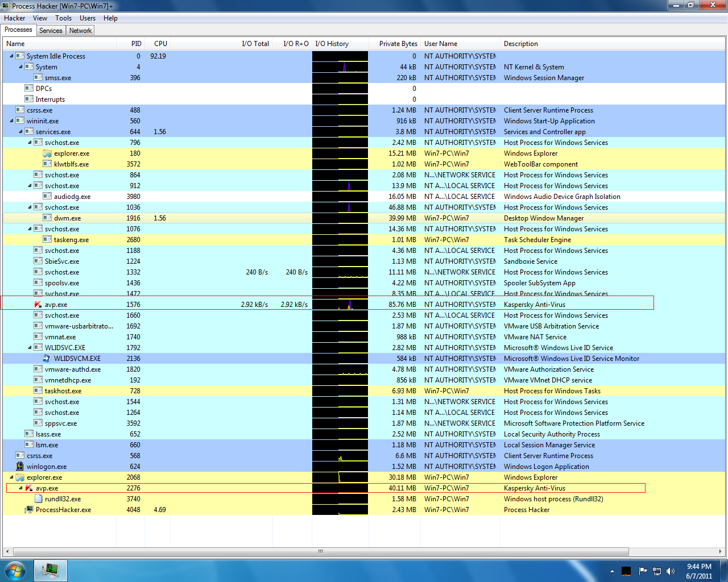Collapse avp.exe PID 2276 children
Viewport: 728px width, 582px height.
point(20,488)
